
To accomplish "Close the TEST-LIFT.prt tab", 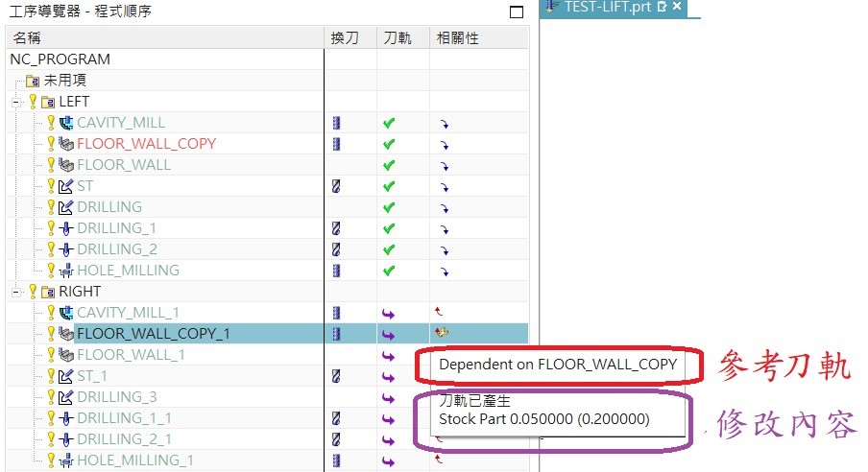I will [677, 6].
